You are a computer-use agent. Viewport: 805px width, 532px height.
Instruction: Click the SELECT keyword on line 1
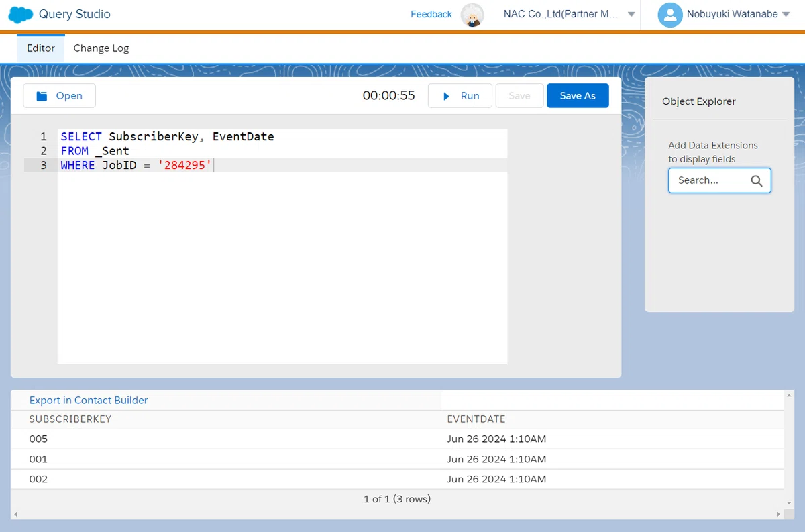(81, 137)
